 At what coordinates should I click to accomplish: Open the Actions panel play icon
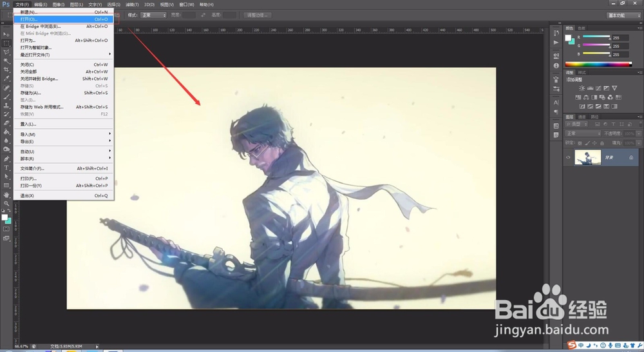click(556, 43)
